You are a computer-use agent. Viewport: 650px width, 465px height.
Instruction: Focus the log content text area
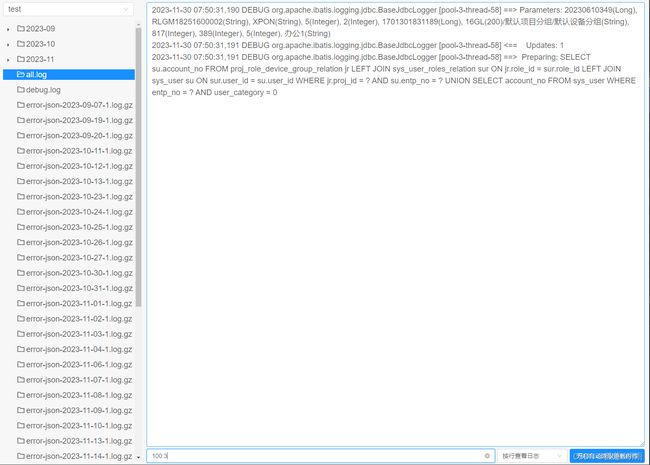coord(395,224)
